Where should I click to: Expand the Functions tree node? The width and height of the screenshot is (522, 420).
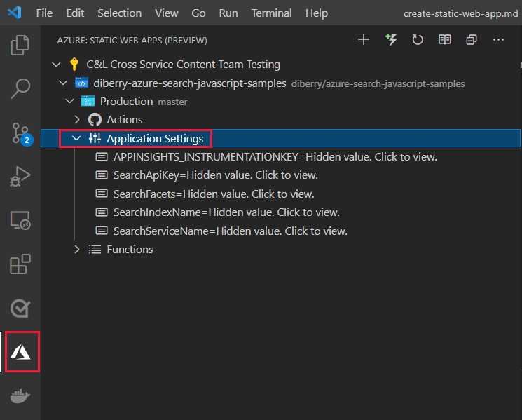tap(77, 249)
